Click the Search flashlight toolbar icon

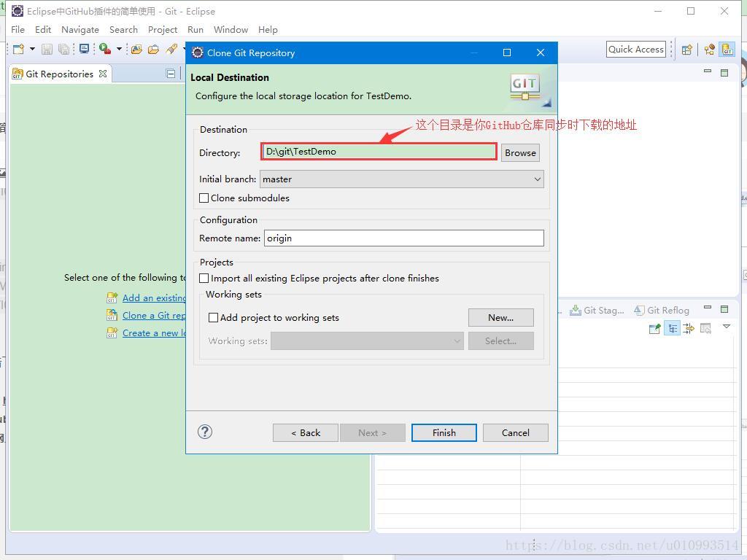(x=171, y=49)
